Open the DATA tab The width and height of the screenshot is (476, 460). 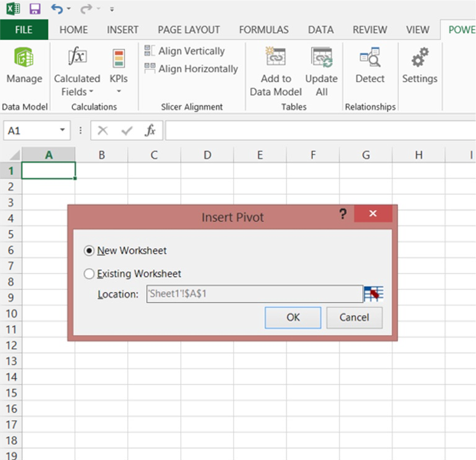(x=321, y=30)
